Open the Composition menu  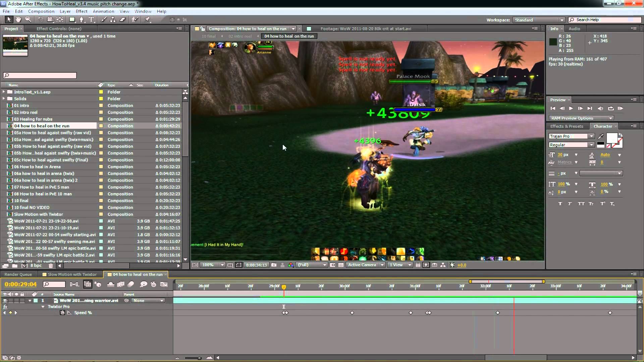click(41, 11)
